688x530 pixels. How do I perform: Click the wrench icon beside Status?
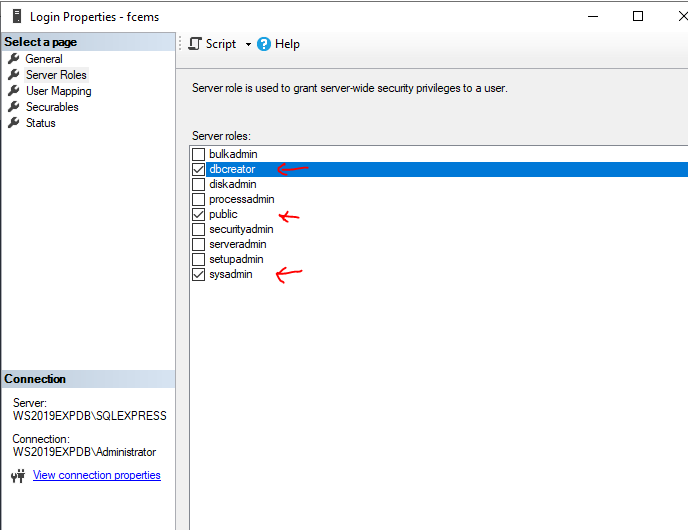tap(14, 123)
